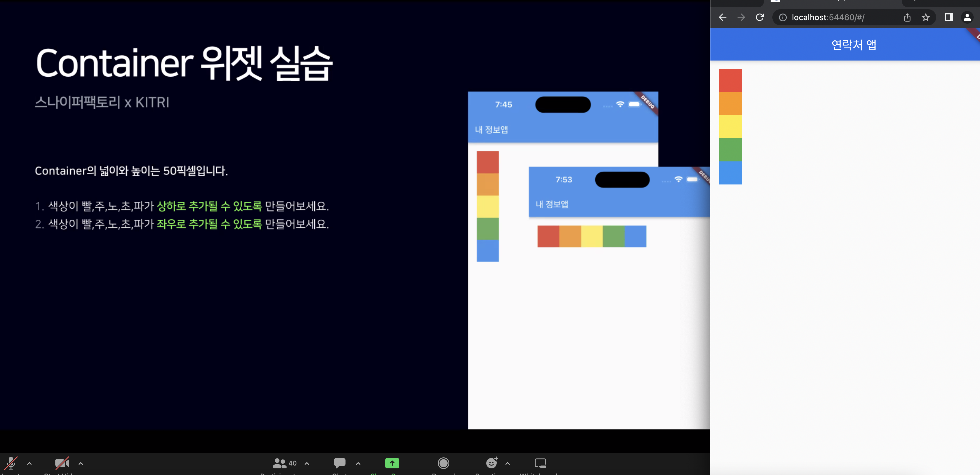Unmute the microphone in Zoom
Image resolution: width=980 pixels, height=475 pixels.
pos(11,463)
